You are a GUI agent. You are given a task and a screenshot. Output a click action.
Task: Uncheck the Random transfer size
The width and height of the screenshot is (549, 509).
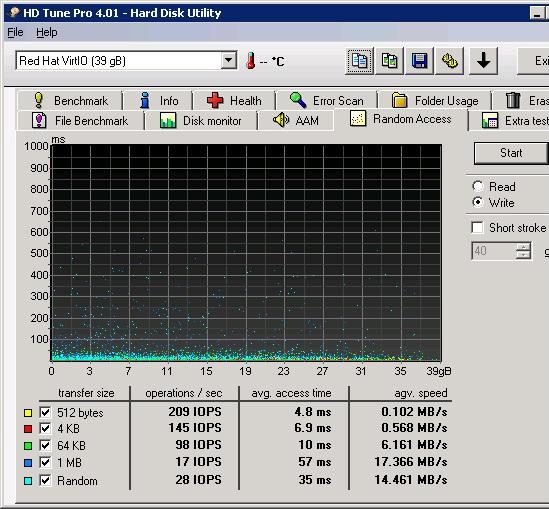45,480
